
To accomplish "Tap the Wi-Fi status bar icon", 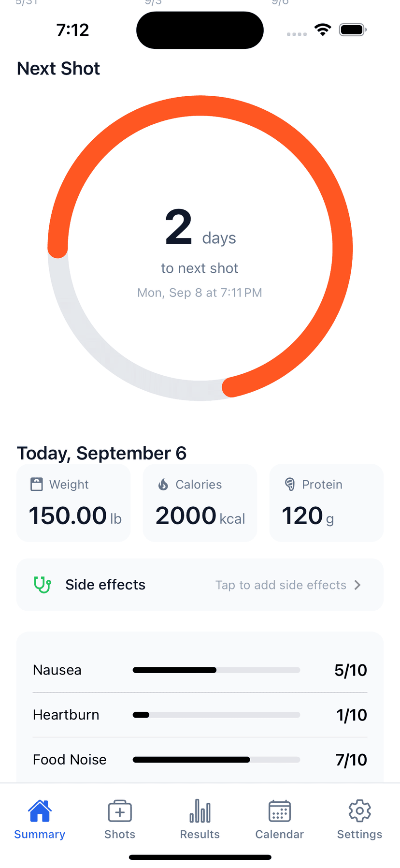I will point(323,29).
